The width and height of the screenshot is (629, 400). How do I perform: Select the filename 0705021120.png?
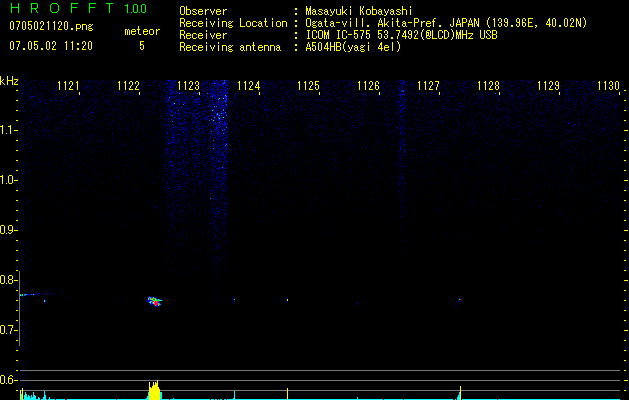(x=51, y=26)
